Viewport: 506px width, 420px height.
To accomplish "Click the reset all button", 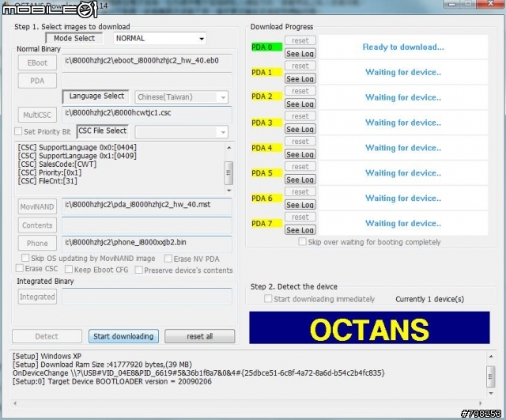I will (x=199, y=336).
